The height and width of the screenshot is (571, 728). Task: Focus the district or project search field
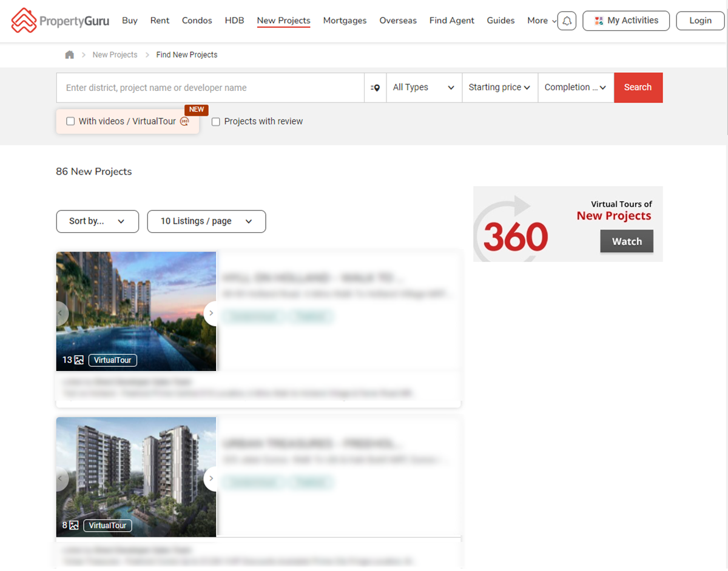[211, 88]
